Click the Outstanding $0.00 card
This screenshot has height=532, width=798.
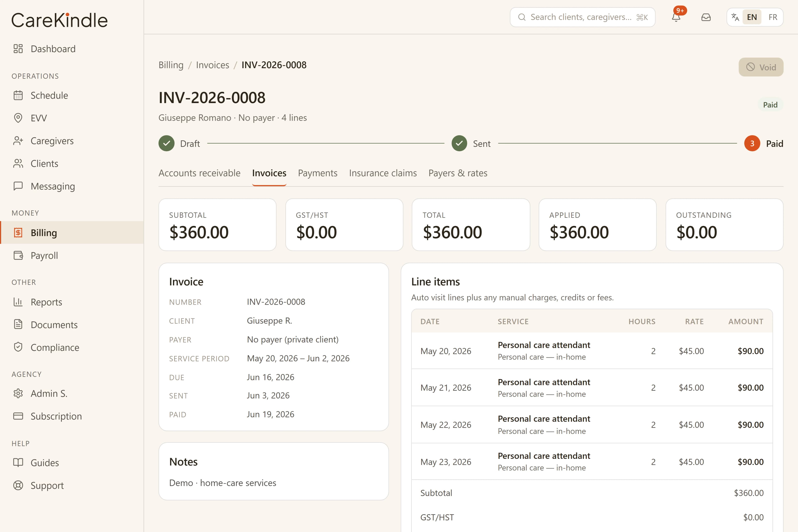point(724,225)
